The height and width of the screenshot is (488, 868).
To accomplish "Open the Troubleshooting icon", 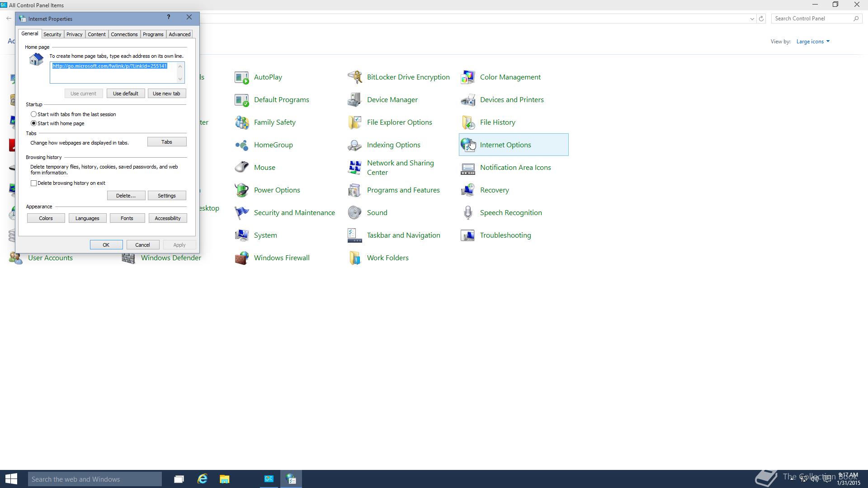I will point(468,235).
